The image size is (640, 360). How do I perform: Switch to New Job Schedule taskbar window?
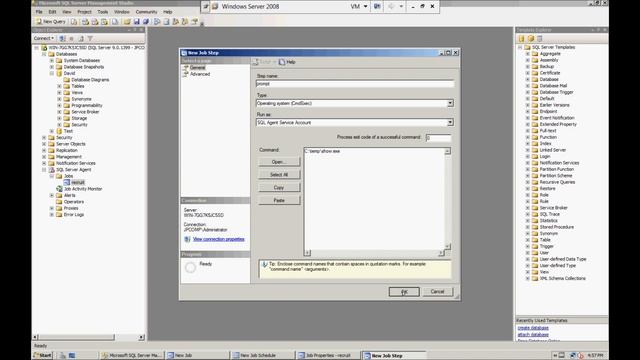(262, 356)
